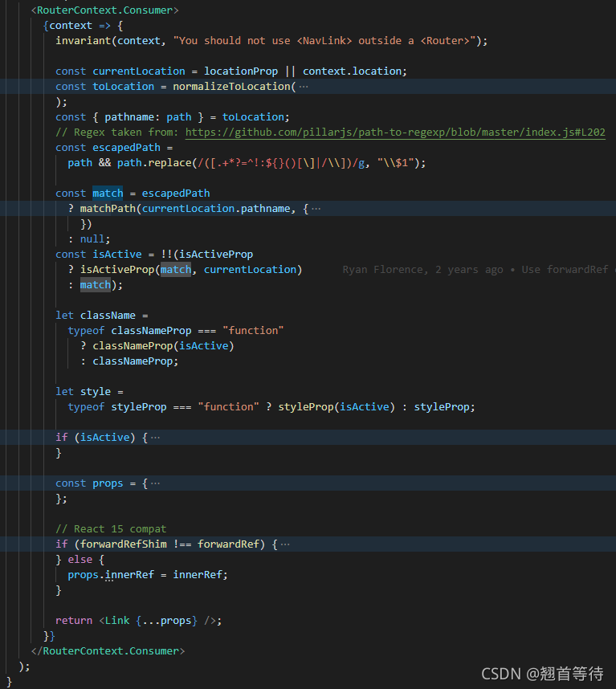Click matchPath function name

108,209
